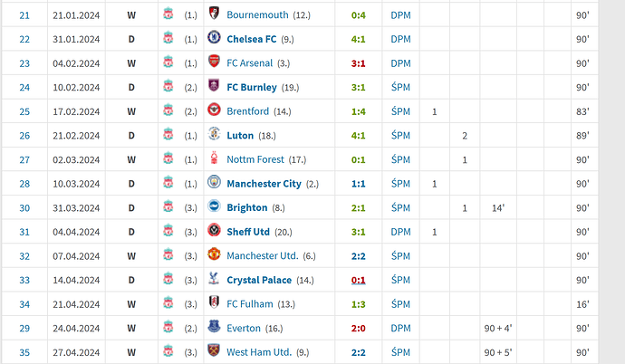
Task: Click the DPM position for Bournemouth match
Action: 400,15
